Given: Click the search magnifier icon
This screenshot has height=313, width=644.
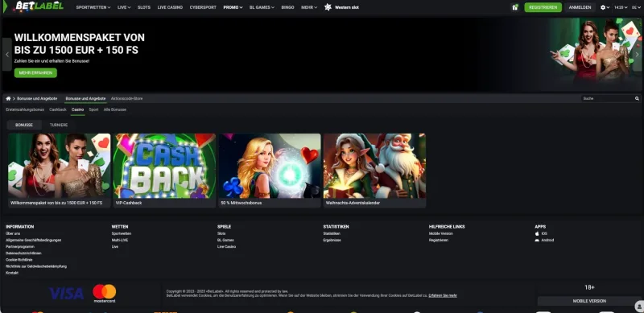Looking at the screenshot, I should tap(637, 99).
